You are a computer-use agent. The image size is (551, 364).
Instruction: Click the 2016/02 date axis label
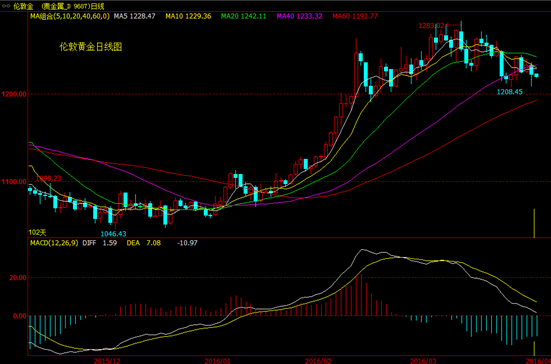318,360
